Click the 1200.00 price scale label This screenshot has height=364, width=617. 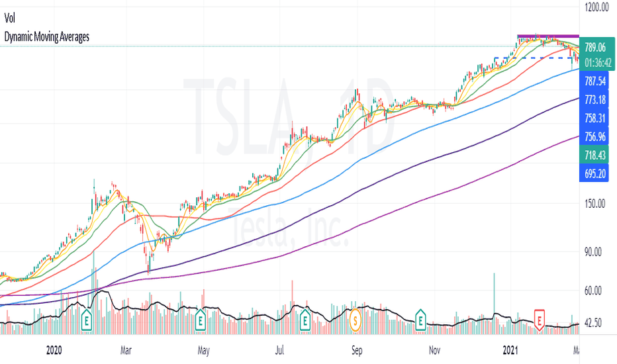(596, 7)
